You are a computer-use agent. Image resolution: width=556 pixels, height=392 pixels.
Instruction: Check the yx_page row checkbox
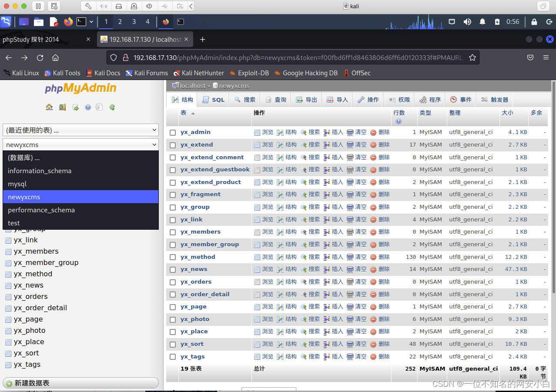(x=173, y=307)
